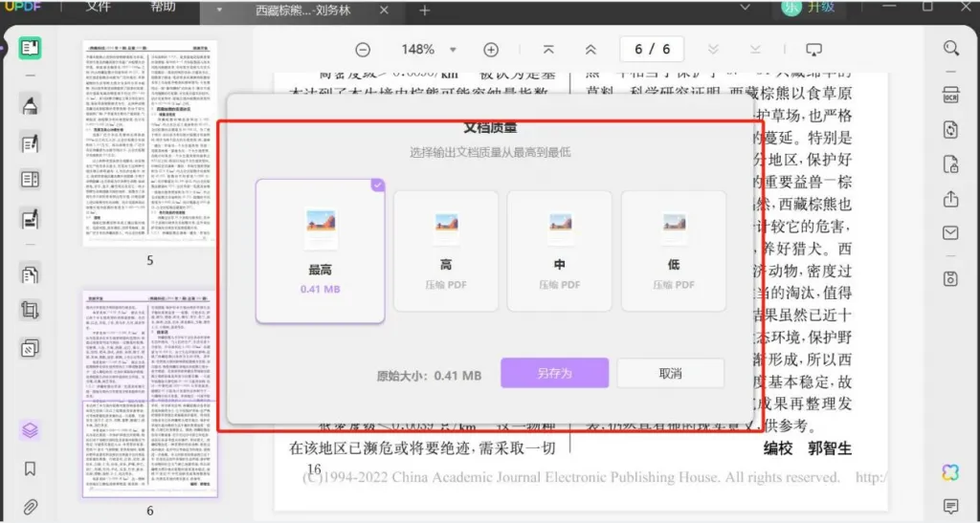
Task: Open the Reader mode icon in left sidebar
Action: (x=30, y=48)
